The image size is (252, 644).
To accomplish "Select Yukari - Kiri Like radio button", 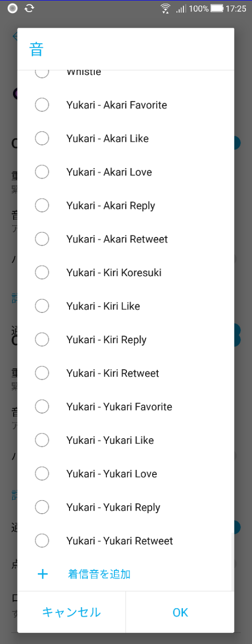I will 42,306.
